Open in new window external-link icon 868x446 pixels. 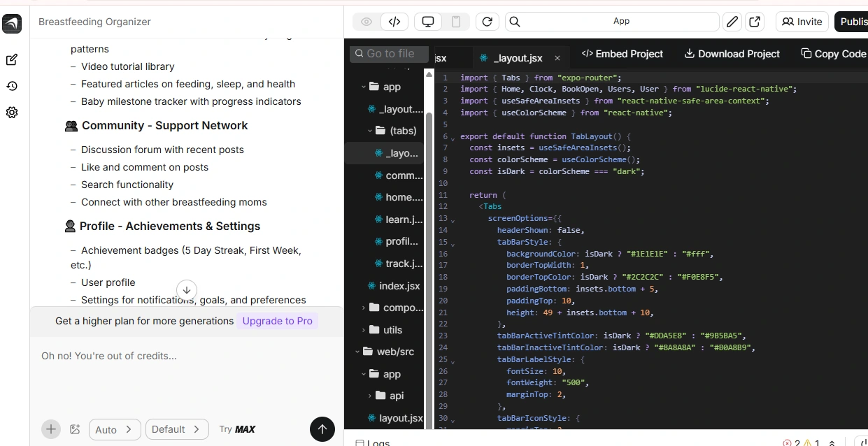tap(755, 22)
